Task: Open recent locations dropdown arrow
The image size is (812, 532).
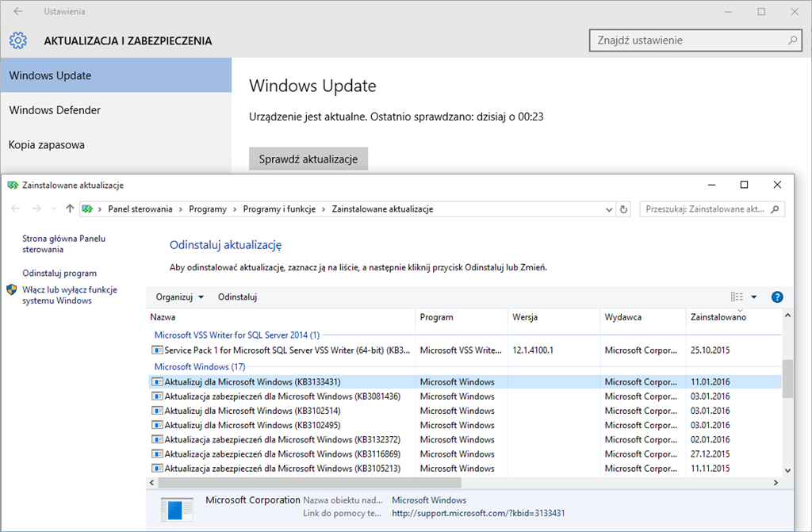Action: pyautogui.click(x=53, y=209)
